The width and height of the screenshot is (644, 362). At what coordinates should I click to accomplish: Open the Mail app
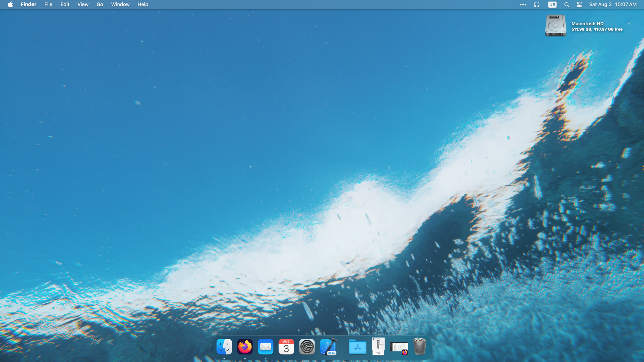click(x=265, y=347)
